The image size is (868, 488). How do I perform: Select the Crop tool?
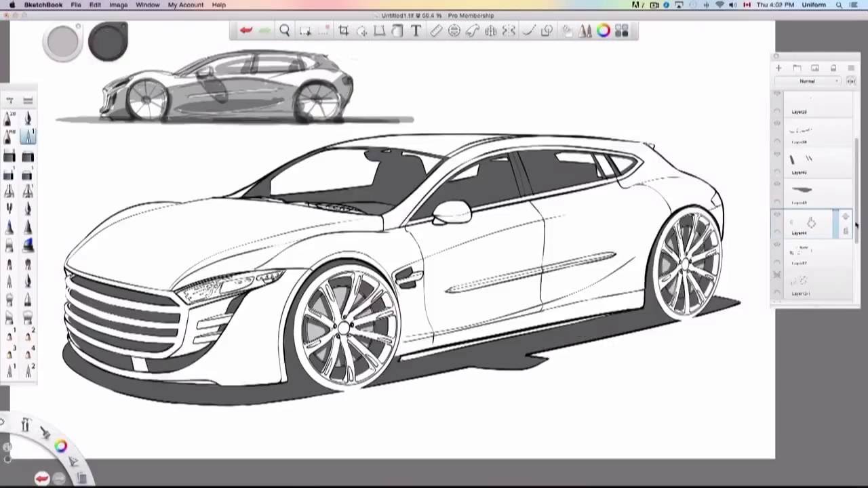click(344, 30)
